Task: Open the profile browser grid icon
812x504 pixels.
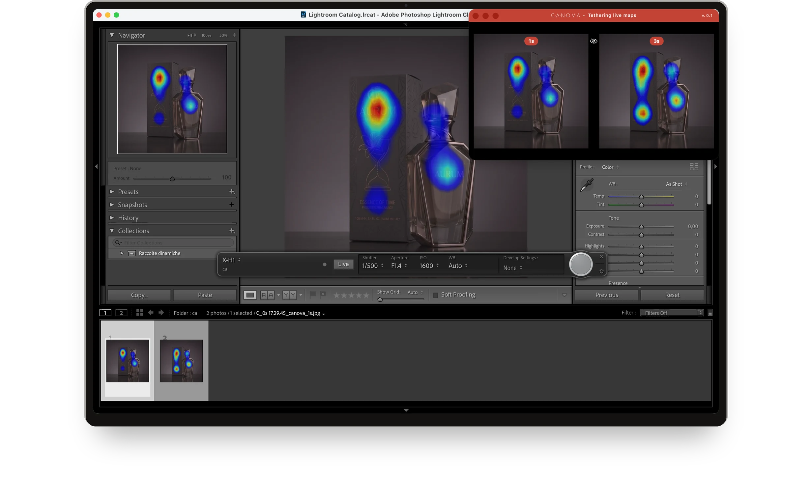Action: (x=694, y=167)
